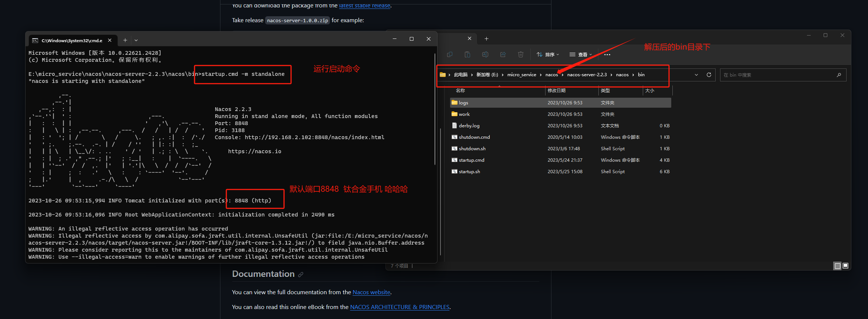Select the shutdown.cmd file
The width and height of the screenshot is (868, 319).
561,137
